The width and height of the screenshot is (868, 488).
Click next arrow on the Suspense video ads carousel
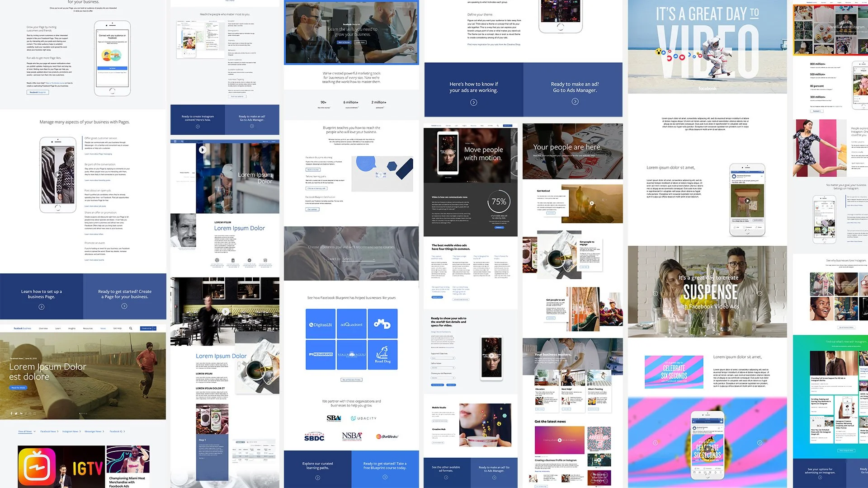759,294
